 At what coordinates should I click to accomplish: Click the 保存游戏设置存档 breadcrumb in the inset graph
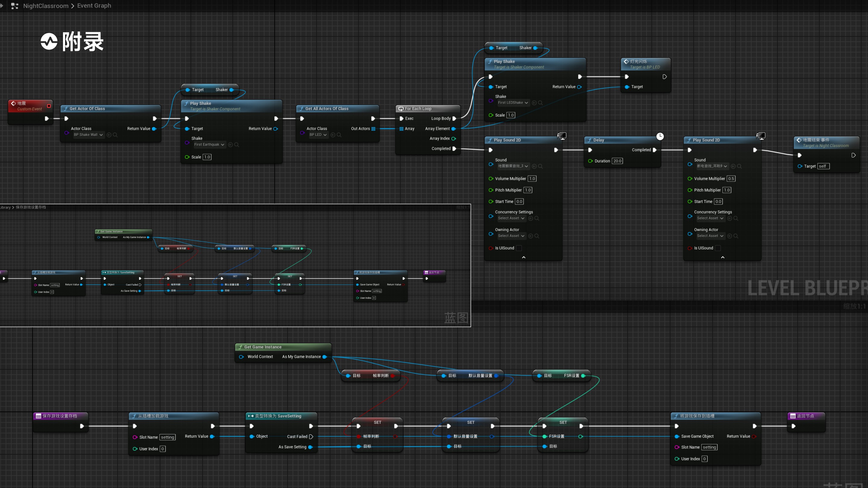31,208
